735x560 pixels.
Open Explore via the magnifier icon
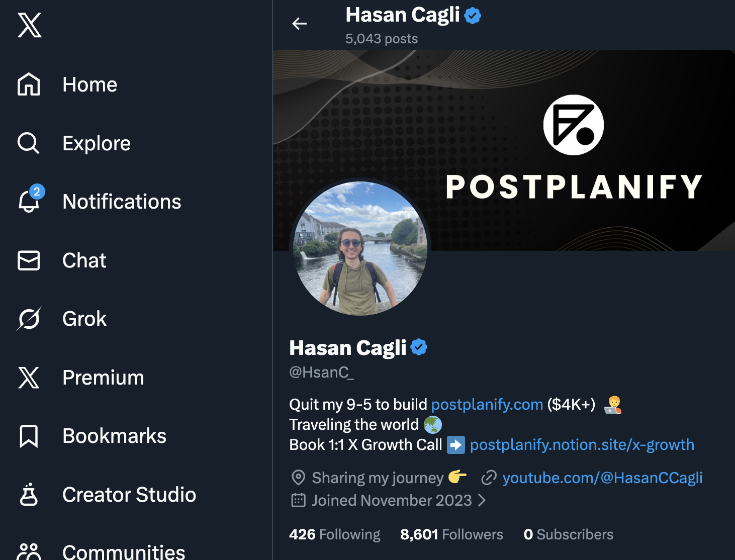pos(29,143)
